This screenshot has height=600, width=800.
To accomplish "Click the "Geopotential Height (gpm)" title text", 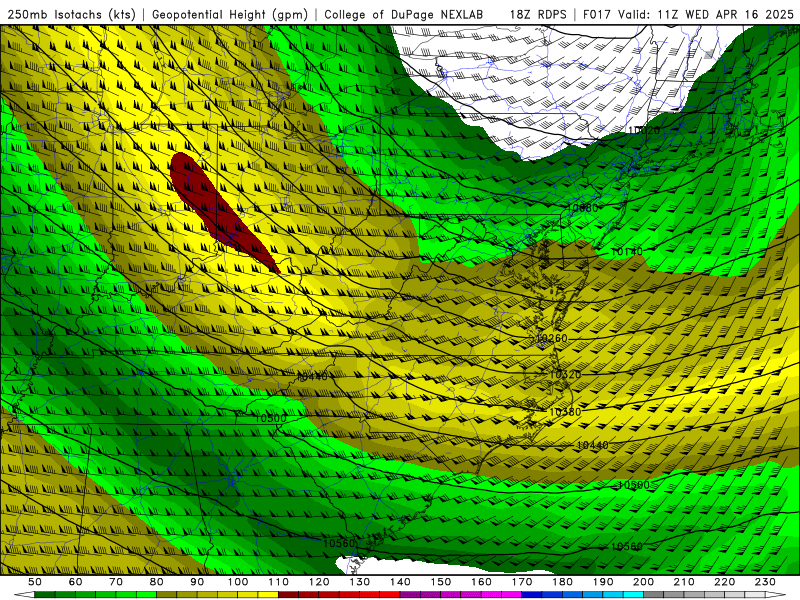I will point(230,14).
